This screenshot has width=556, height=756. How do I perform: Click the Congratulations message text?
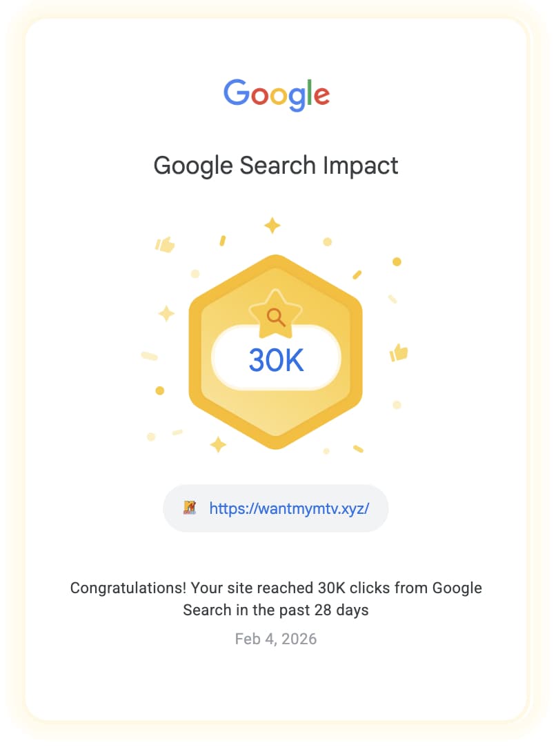click(x=276, y=599)
